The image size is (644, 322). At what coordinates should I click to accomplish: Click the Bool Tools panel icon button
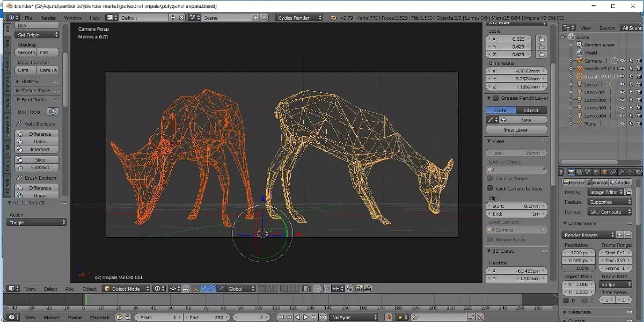[52, 112]
